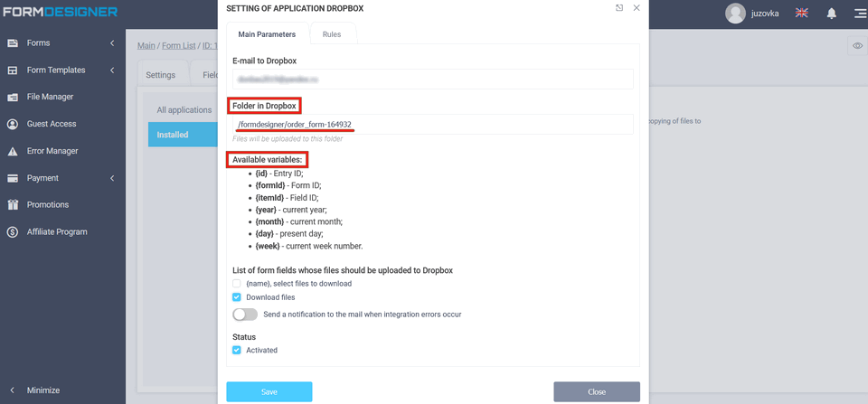Expand the Form Templates submenu arrow

point(112,70)
